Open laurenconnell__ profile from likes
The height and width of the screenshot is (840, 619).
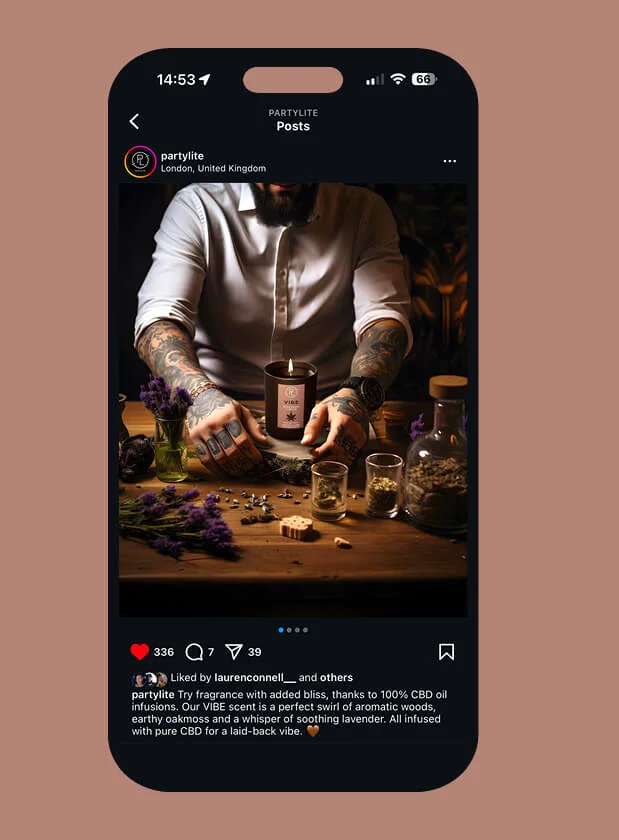coord(255,678)
